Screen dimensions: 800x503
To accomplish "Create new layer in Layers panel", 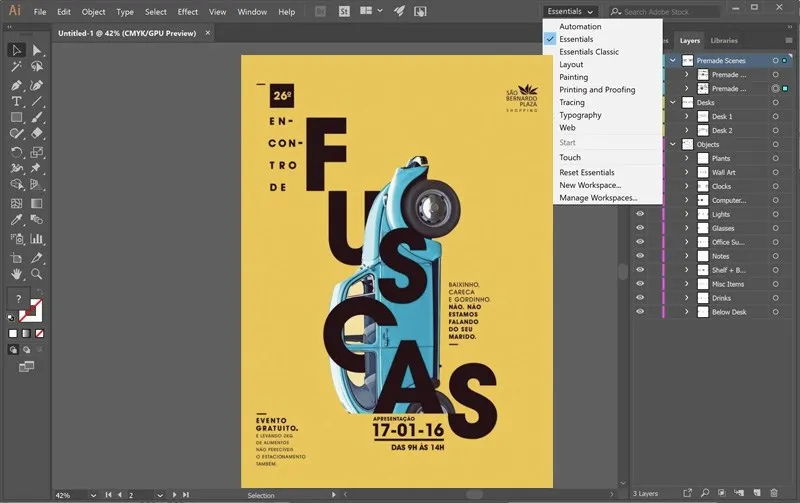I will click(x=757, y=493).
